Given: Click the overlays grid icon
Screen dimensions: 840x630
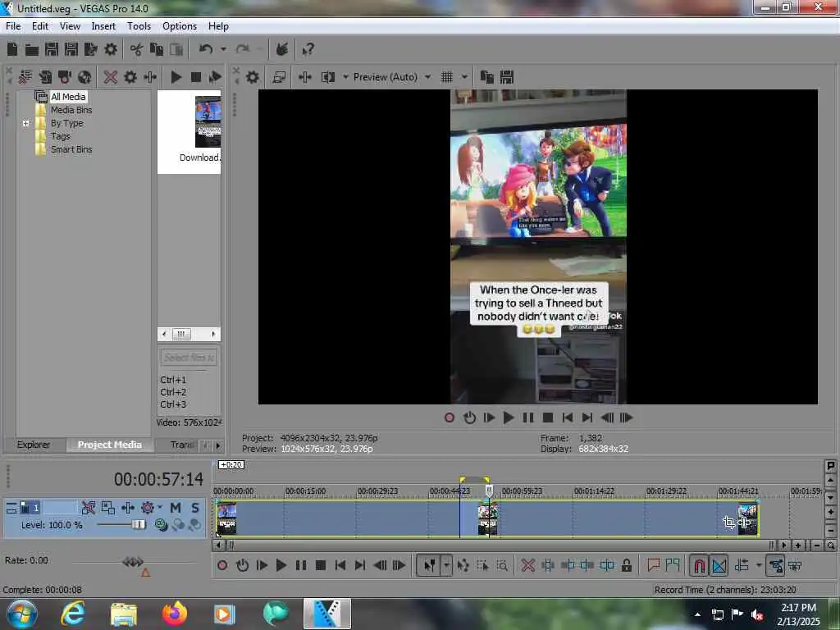Looking at the screenshot, I should [x=447, y=78].
